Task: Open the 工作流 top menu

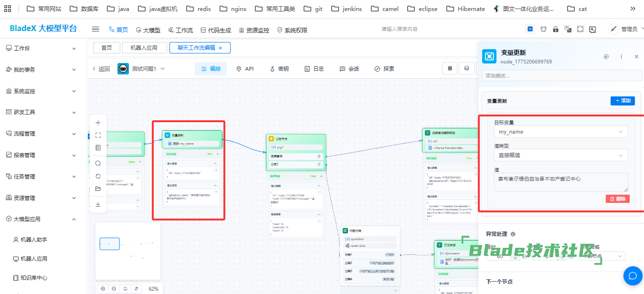Action: 180,30
